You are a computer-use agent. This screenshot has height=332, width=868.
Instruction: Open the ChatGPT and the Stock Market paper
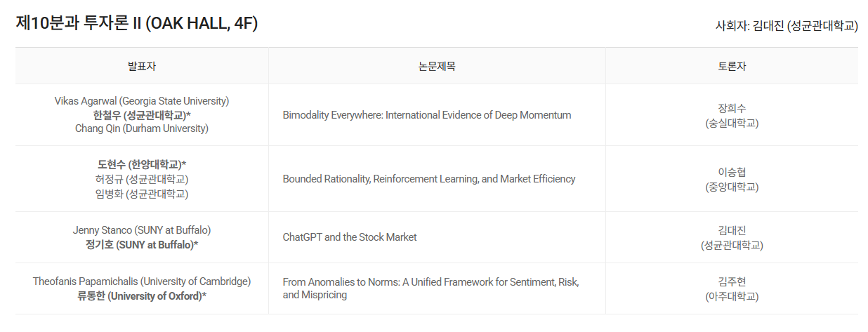tap(350, 237)
